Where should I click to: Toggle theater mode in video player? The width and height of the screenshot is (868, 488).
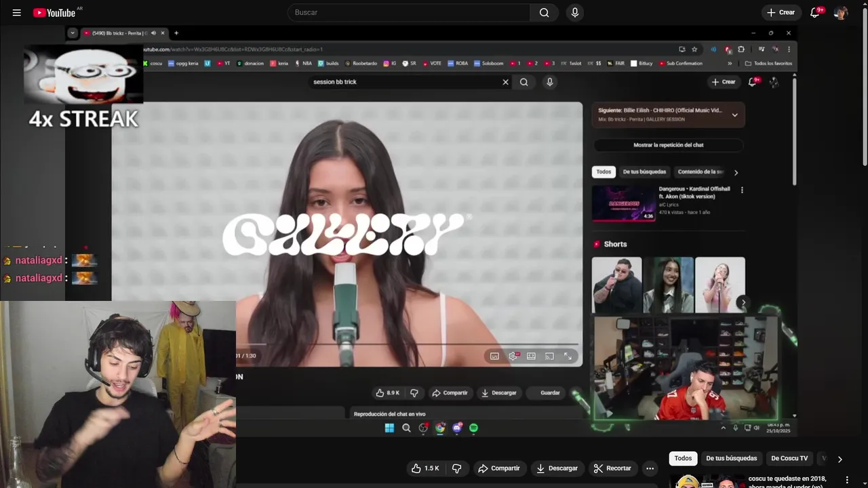click(x=531, y=356)
